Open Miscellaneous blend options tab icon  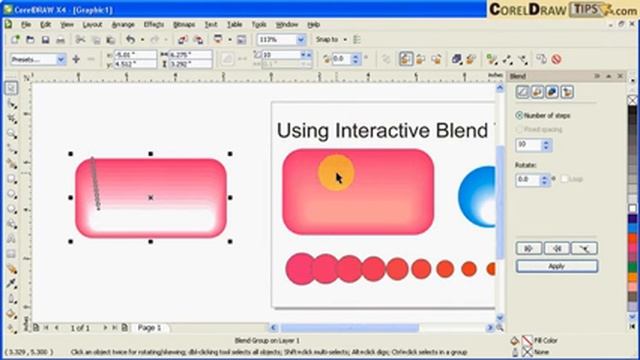tap(567, 92)
